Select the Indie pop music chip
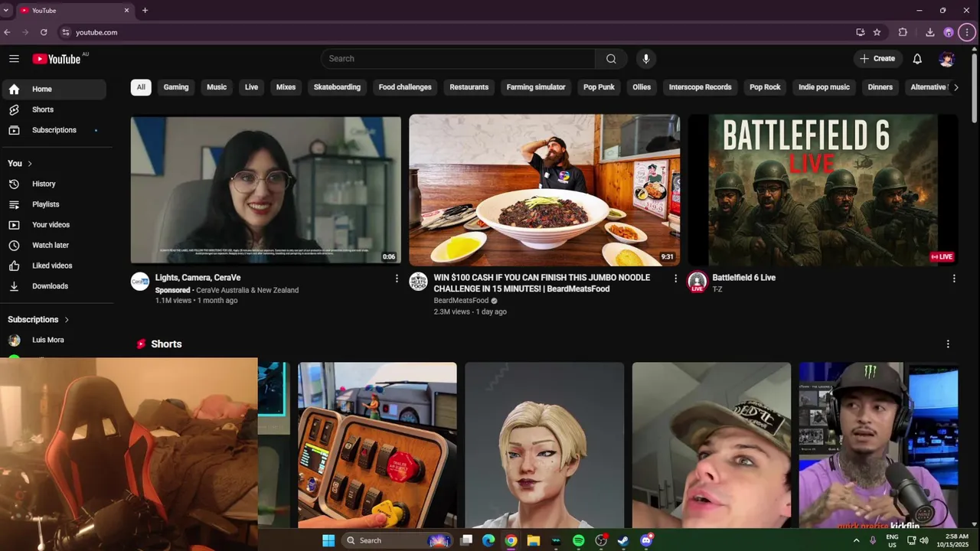 [x=824, y=87]
